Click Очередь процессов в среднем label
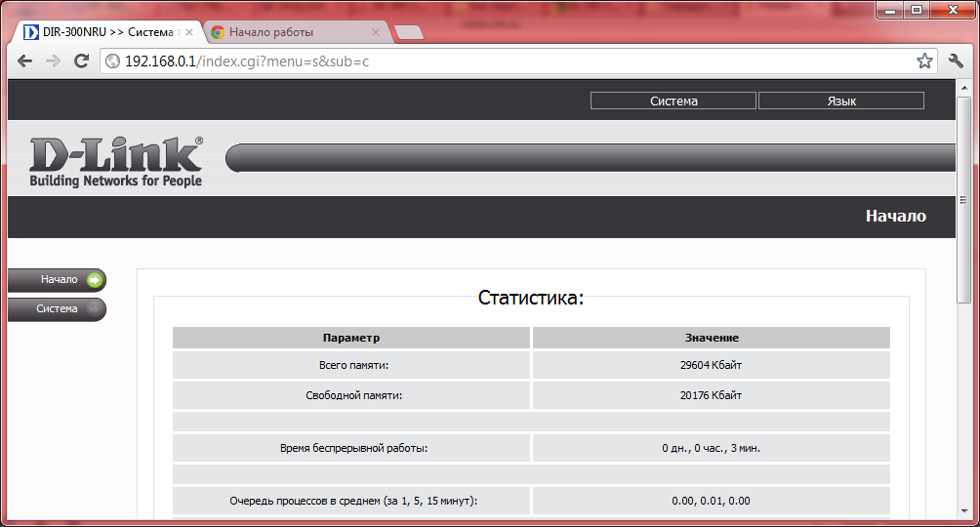Screen dimensions: 980x527 (x=353, y=501)
